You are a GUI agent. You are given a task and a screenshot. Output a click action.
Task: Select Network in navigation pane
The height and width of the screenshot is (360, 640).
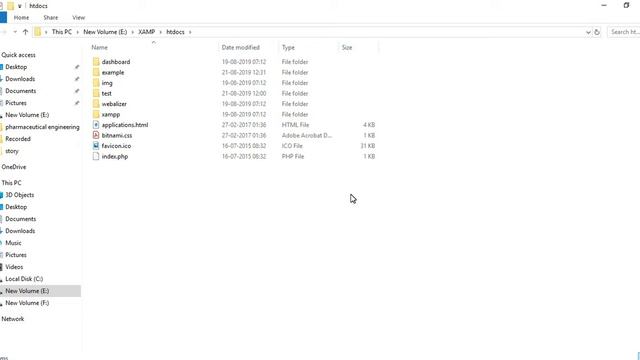coord(13,319)
